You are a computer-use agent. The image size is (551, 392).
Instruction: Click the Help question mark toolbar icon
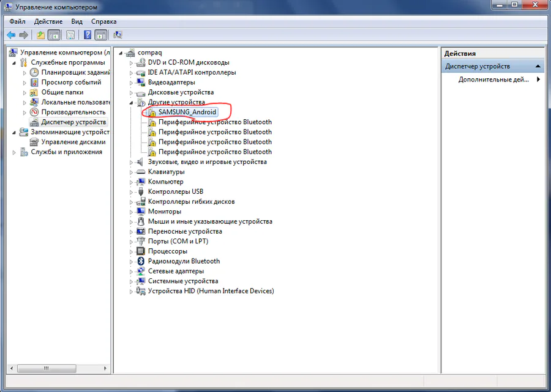click(88, 35)
